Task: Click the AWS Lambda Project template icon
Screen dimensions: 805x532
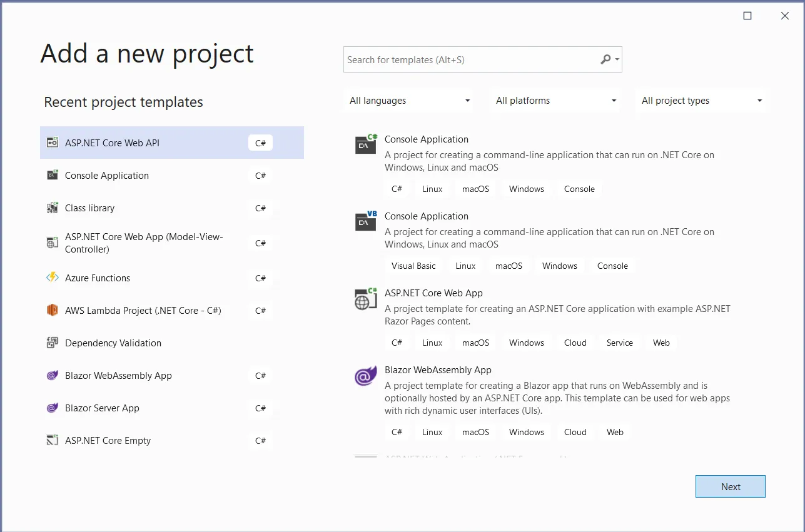Action: point(52,311)
